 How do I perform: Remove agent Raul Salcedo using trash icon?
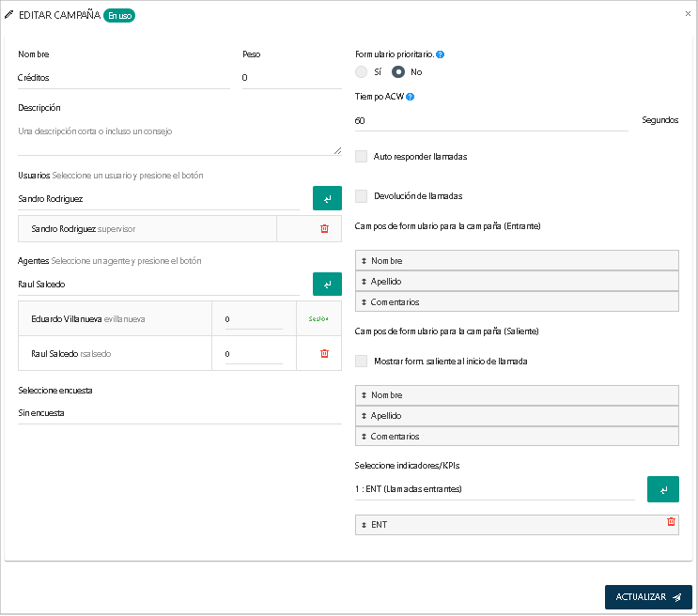coord(324,353)
